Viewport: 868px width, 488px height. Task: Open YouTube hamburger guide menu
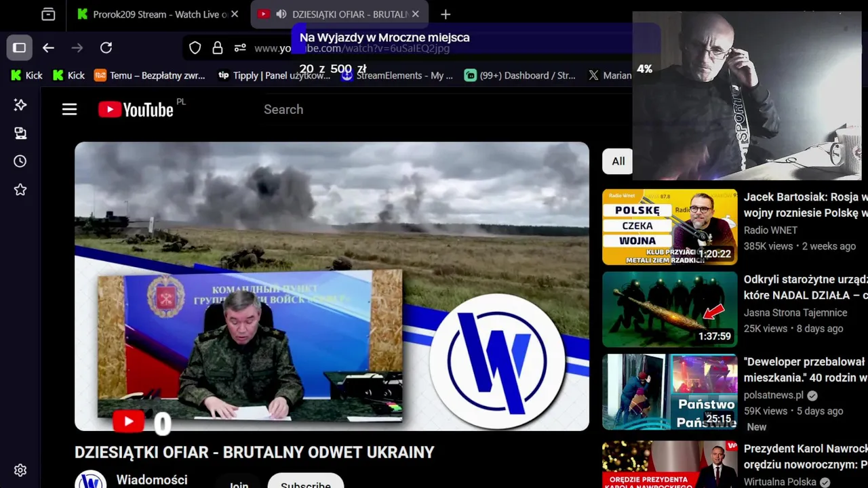[69, 109]
